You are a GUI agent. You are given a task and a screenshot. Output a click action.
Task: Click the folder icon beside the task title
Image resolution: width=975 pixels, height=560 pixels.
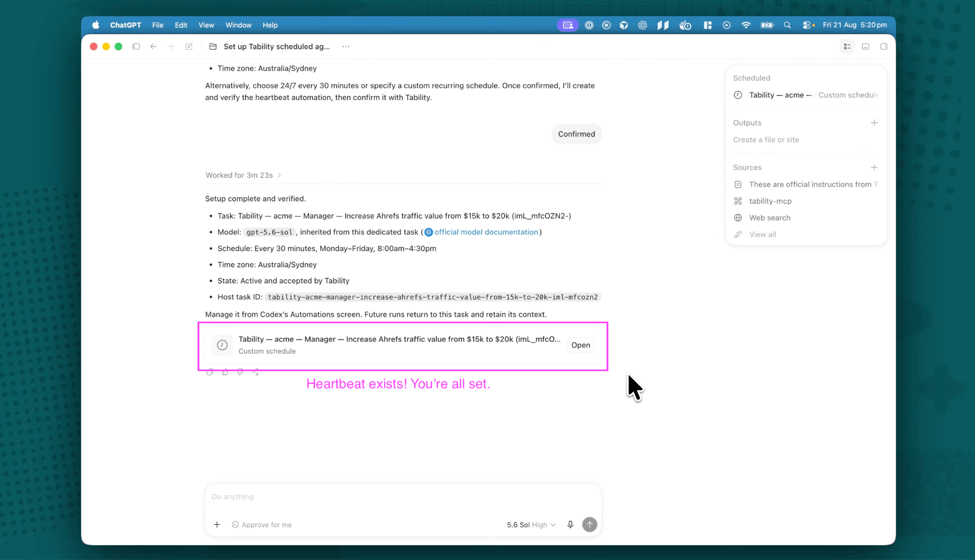(213, 47)
